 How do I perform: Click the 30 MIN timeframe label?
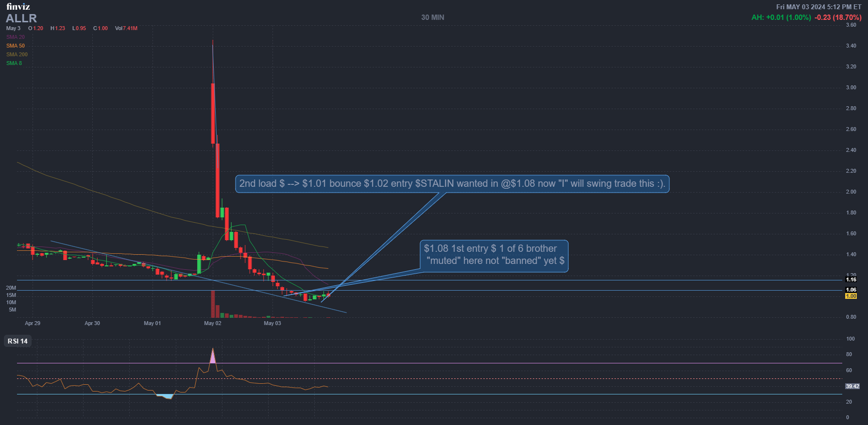click(x=432, y=17)
